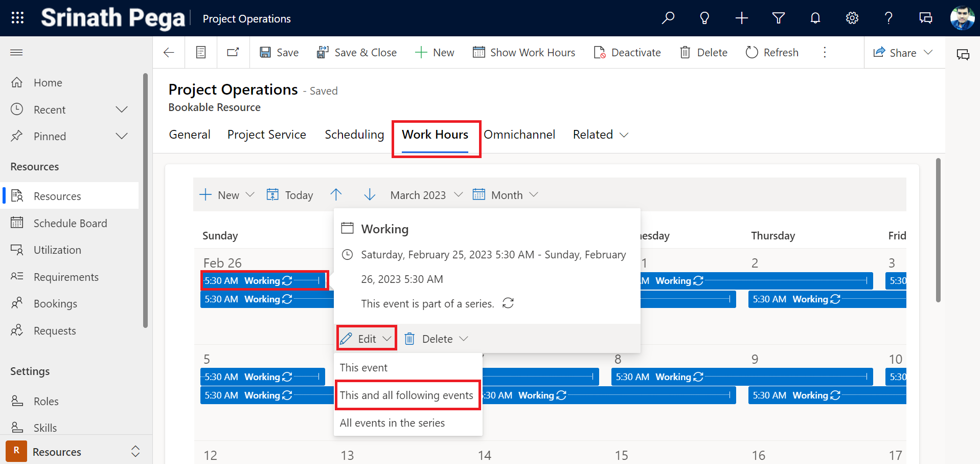980x464 pixels.
Task: Open the app launcher waffle icon
Action: pos(17,18)
